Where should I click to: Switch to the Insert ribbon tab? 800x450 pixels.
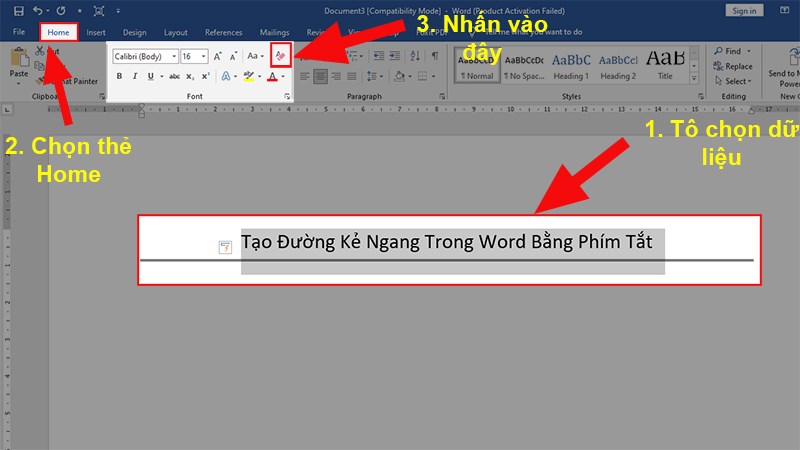point(96,33)
